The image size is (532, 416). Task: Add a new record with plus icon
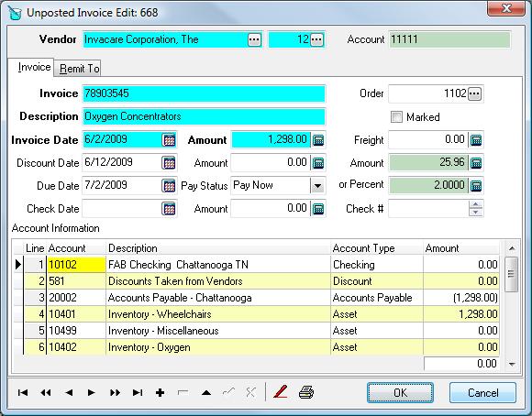(x=160, y=392)
